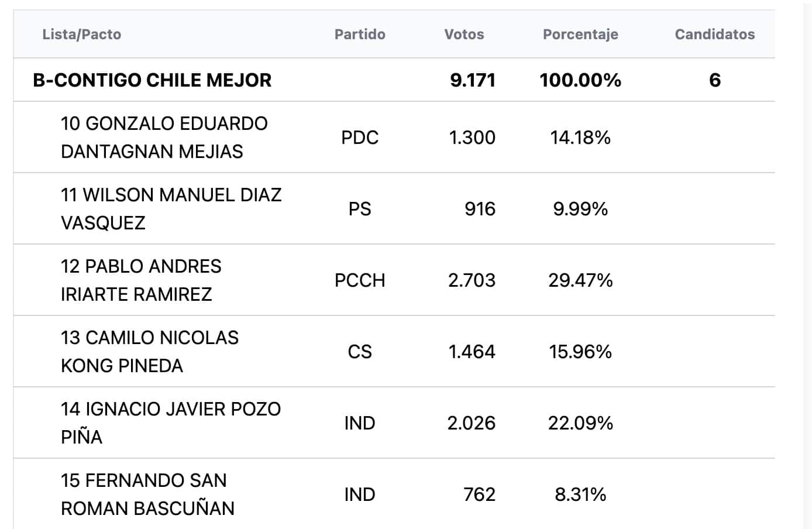Choose candidate Pablo Andres Iriarte Ramirez
This screenshot has height=529, width=812.
click(x=141, y=280)
